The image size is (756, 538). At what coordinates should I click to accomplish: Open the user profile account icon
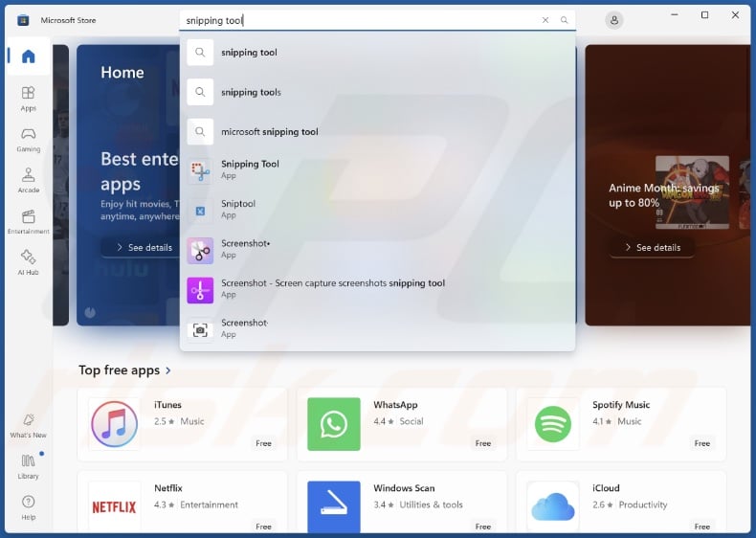pyautogui.click(x=613, y=20)
